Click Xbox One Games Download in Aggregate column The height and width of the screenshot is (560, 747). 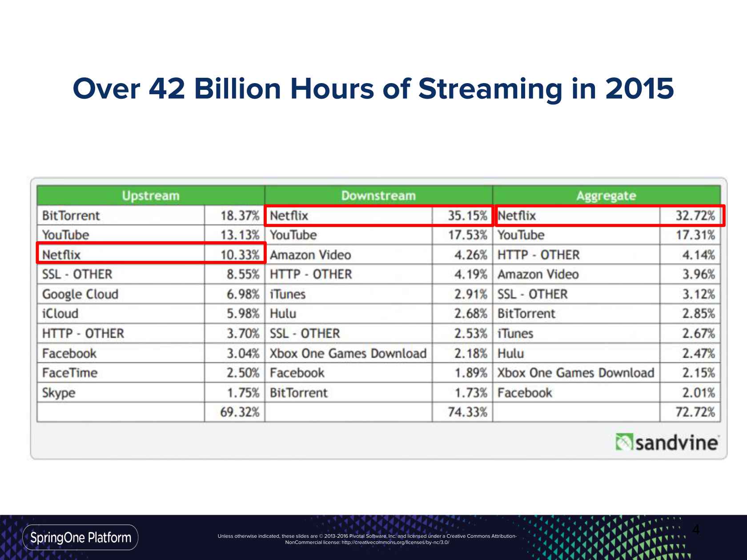576,373
